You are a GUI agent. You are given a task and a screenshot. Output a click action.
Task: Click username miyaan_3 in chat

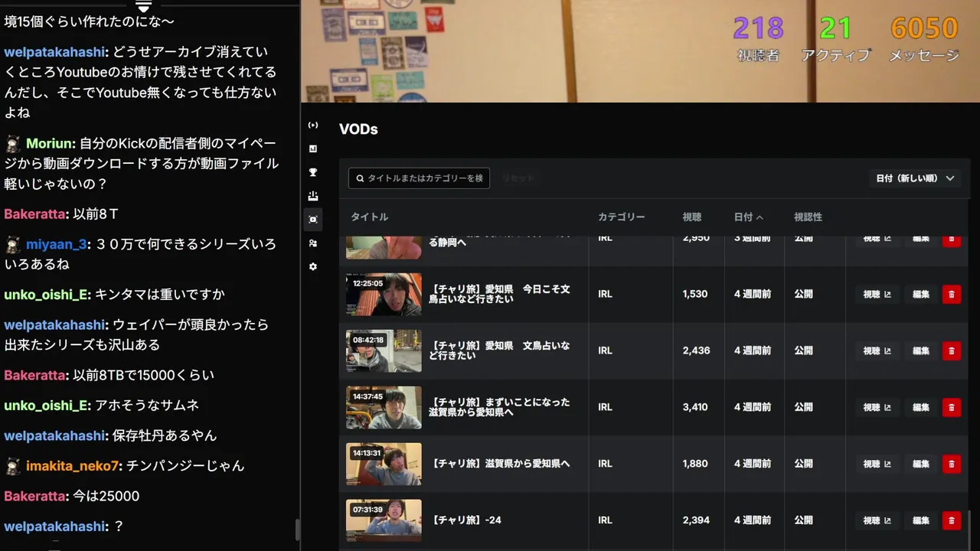pos(56,245)
